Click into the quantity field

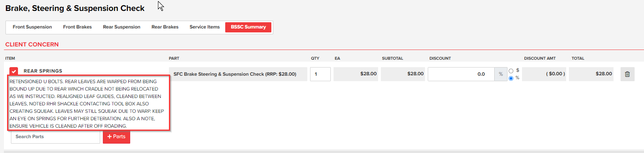(320, 74)
